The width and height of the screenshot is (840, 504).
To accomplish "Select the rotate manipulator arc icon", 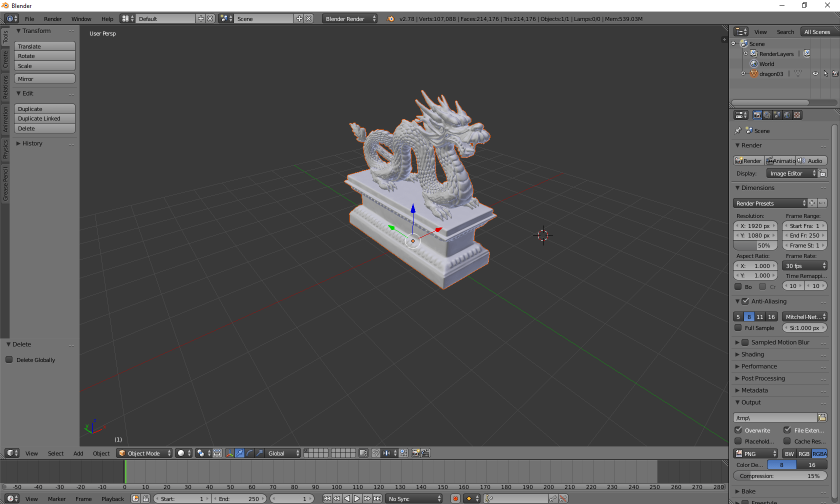I will [x=249, y=453].
